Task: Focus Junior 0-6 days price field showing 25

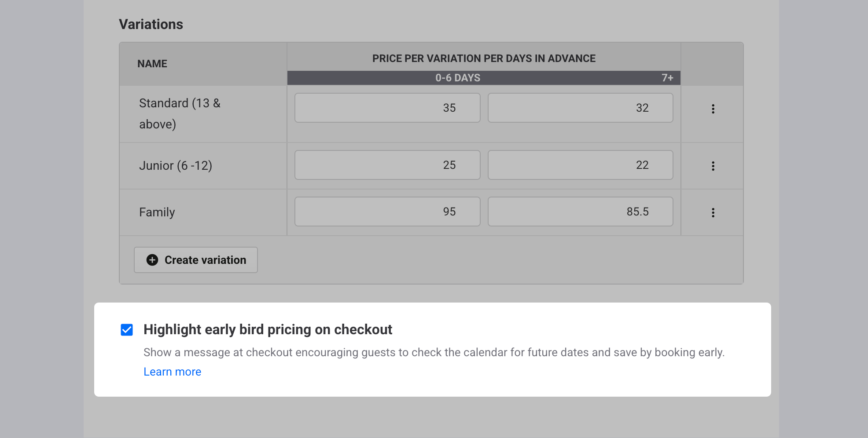Action: pos(387,165)
